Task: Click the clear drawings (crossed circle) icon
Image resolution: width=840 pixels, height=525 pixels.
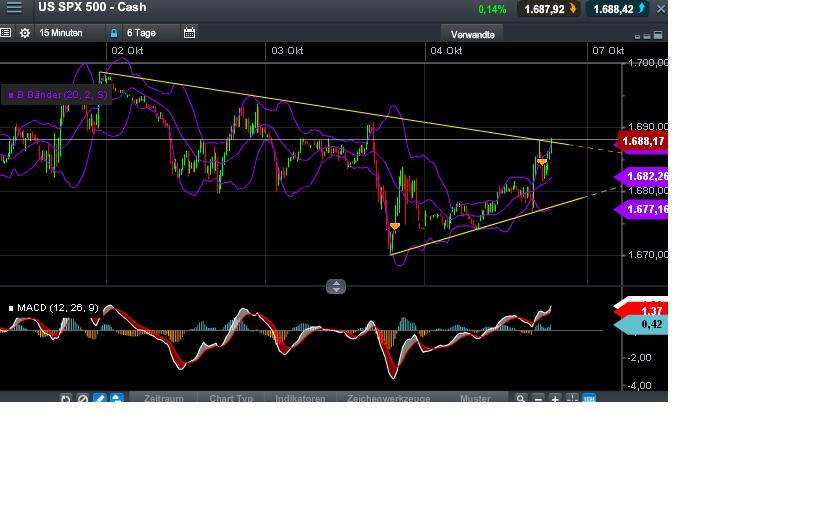Action: pyautogui.click(x=82, y=399)
